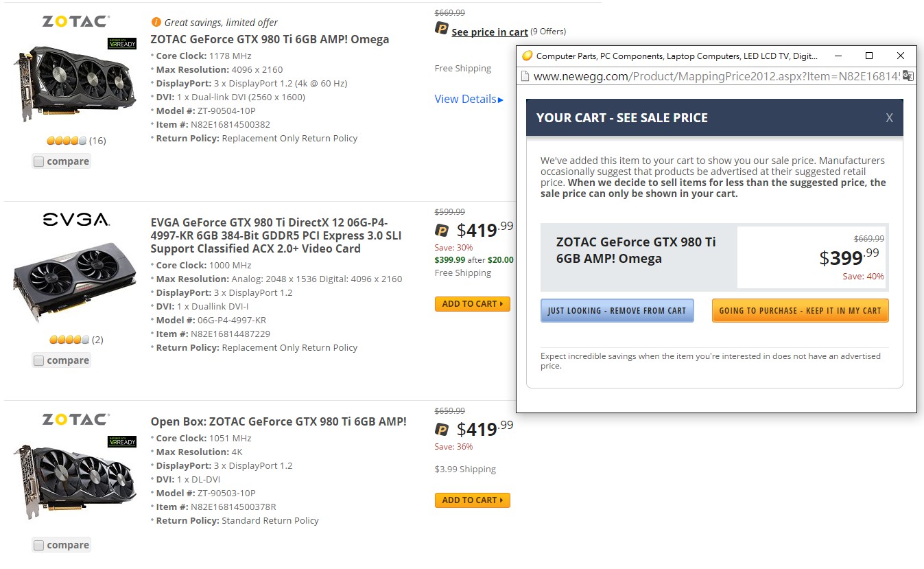Click the orange info icon by Great savings
The height and width of the screenshot is (569, 924).
click(x=156, y=22)
